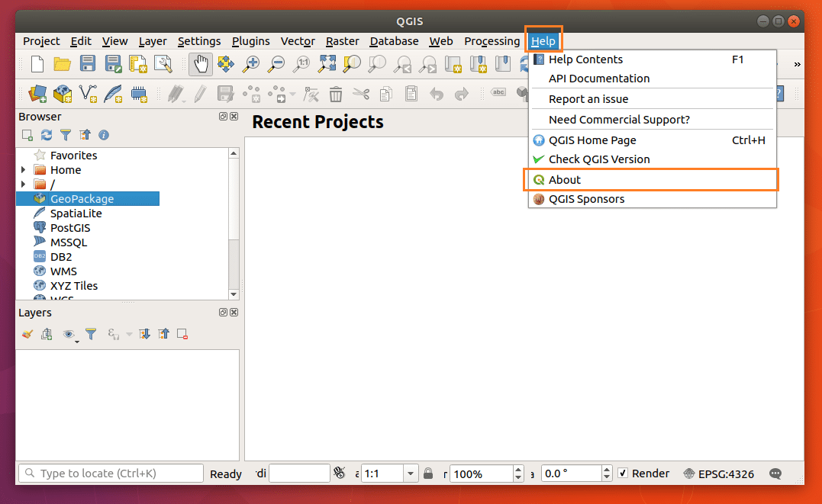The height and width of the screenshot is (504, 822).
Task: Select About from the Help menu
Action: pos(651,180)
